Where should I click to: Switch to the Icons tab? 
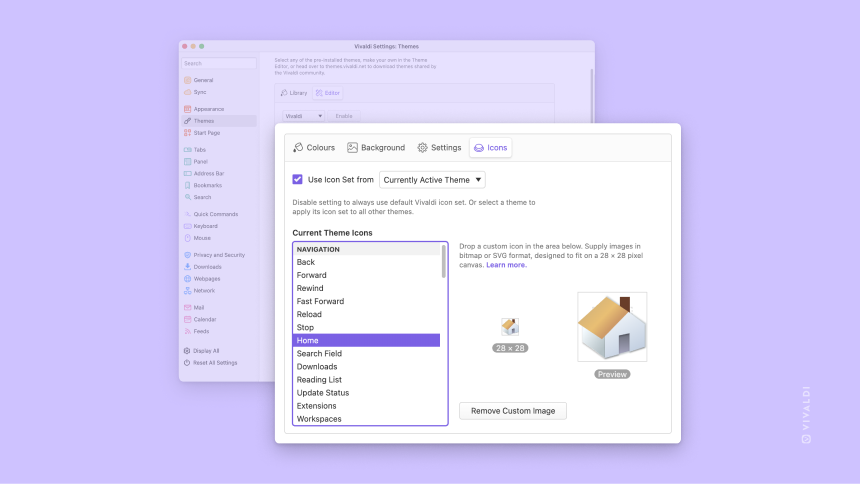[490, 148]
